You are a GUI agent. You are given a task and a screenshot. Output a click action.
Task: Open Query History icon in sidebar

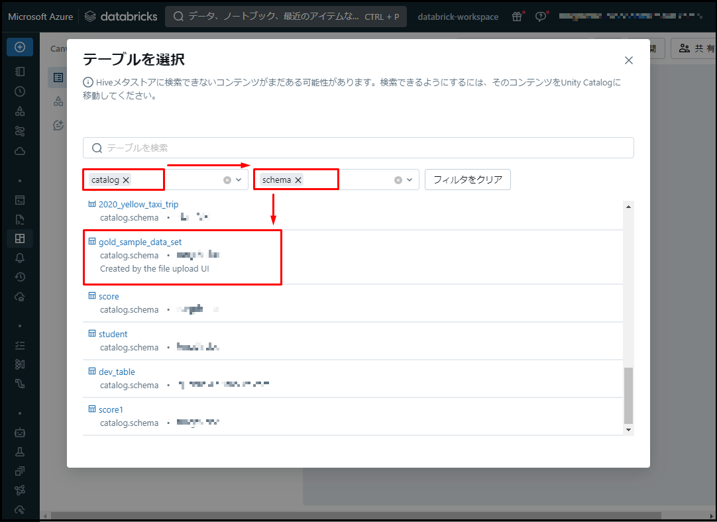click(x=20, y=277)
